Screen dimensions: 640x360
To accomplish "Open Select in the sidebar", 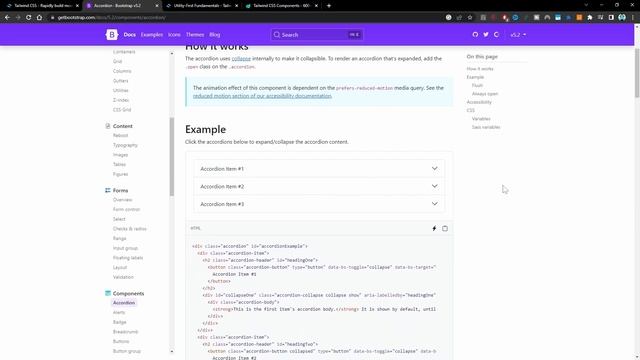I will [x=119, y=219].
